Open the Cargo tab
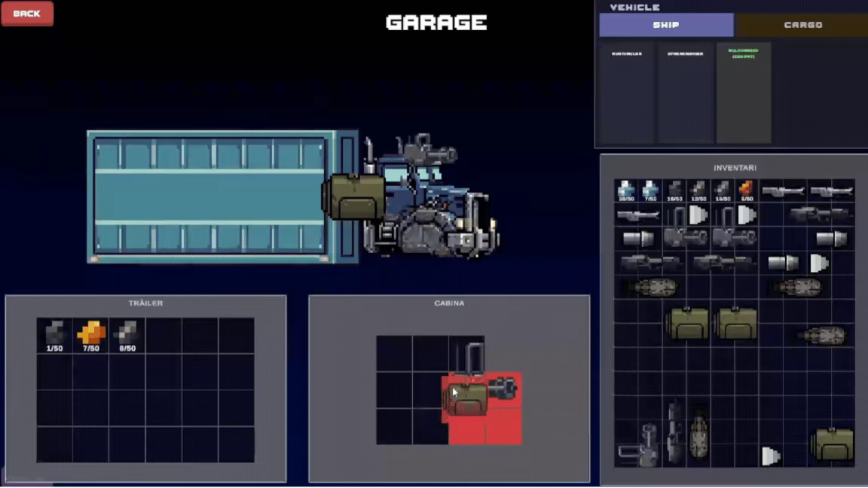The image size is (868, 488). click(802, 25)
